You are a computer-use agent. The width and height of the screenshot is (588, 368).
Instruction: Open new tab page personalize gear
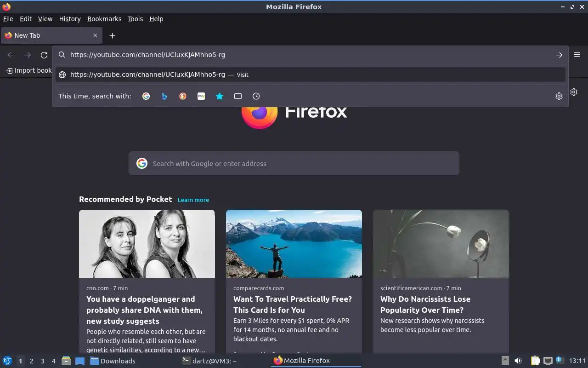[x=574, y=92]
